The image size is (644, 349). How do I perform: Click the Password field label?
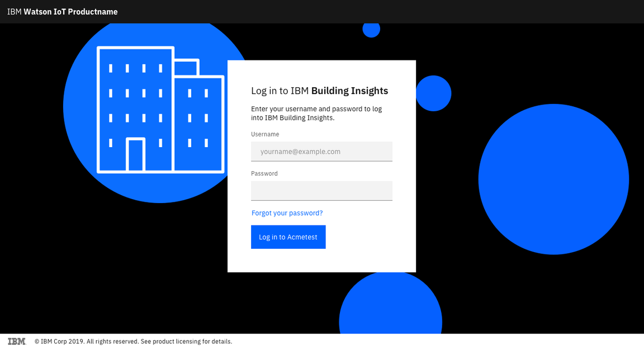coord(264,173)
